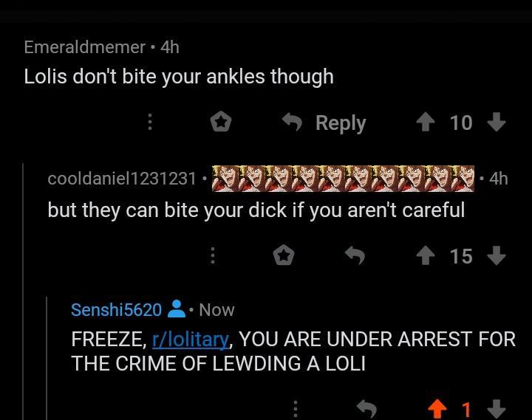This screenshot has height=420, width=532.
Task: Downvote Emeraldmemer's comment
Action: 497,122
